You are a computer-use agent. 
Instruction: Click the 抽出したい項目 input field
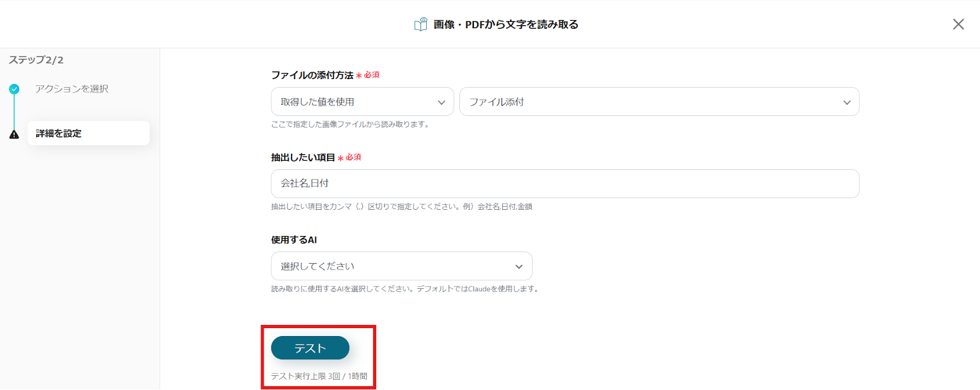coord(565,183)
